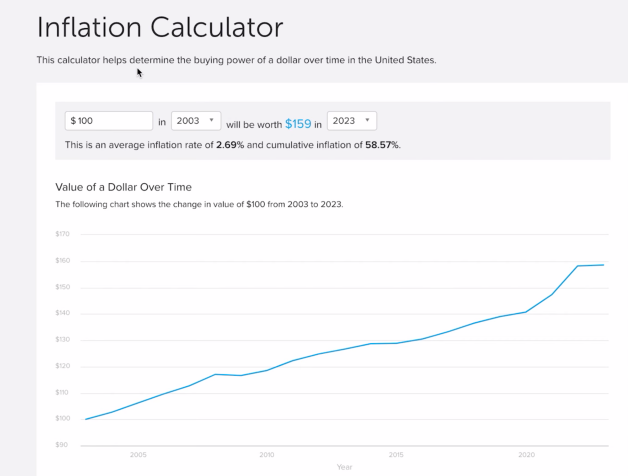Open the 2003 start year dropdown
The width and height of the screenshot is (628, 476).
[196, 121]
